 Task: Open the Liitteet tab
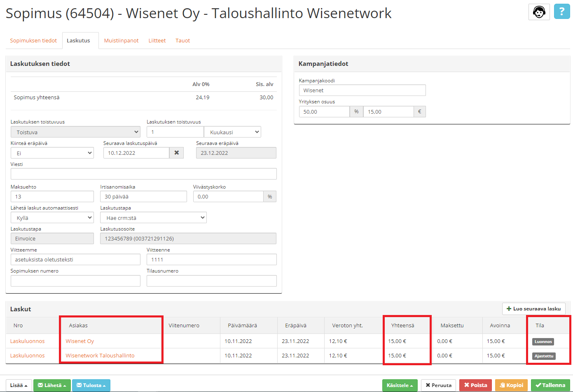pos(157,40)
